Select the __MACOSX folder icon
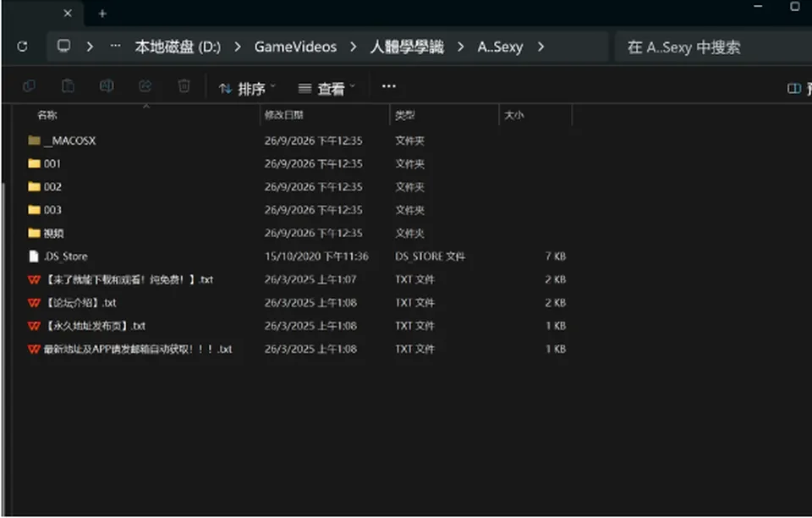 [34, 141]
